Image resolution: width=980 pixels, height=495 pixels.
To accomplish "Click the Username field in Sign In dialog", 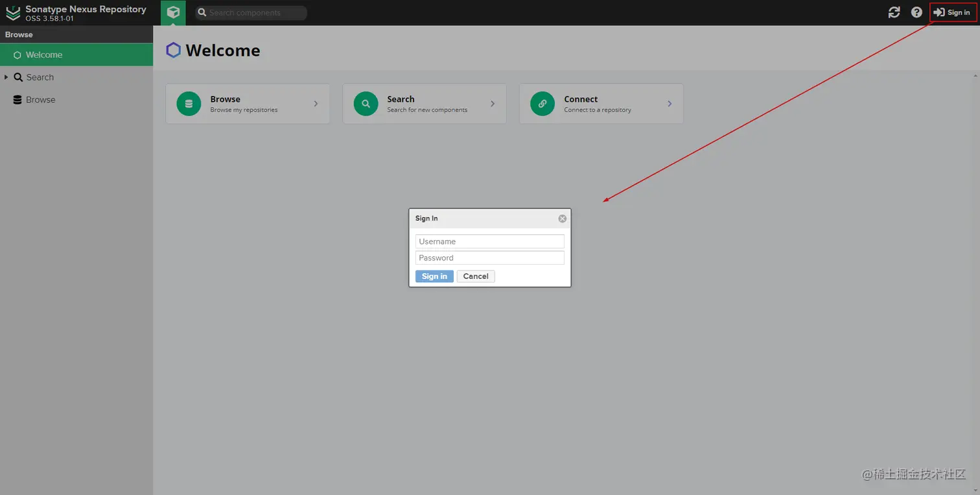I will click(490, 241).
